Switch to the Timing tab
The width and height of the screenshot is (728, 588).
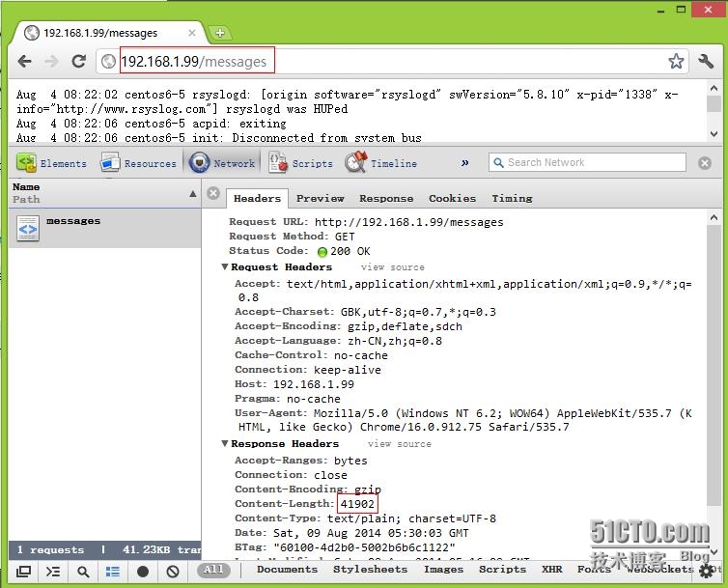click(512, 198)
